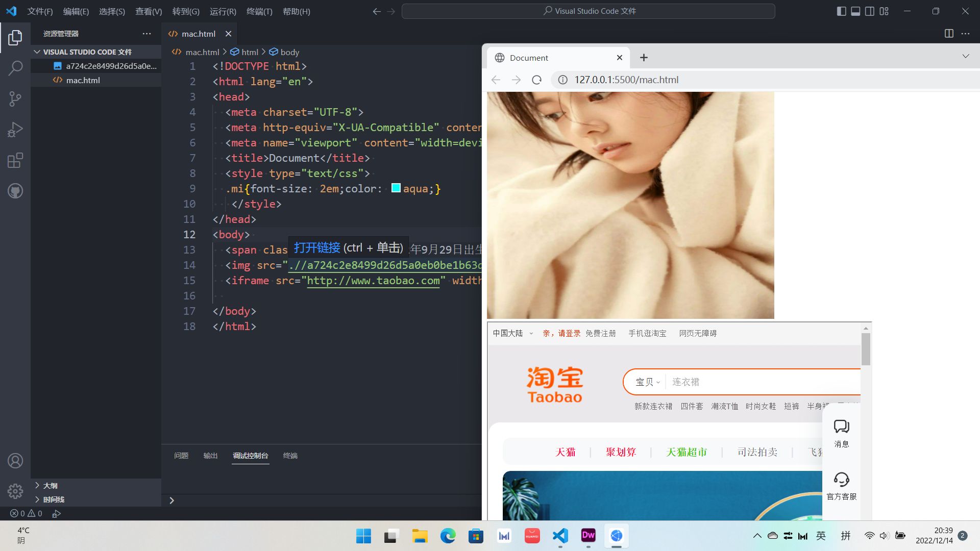
Task: Reload the browser preview page
Action: [x=536, y=80]
